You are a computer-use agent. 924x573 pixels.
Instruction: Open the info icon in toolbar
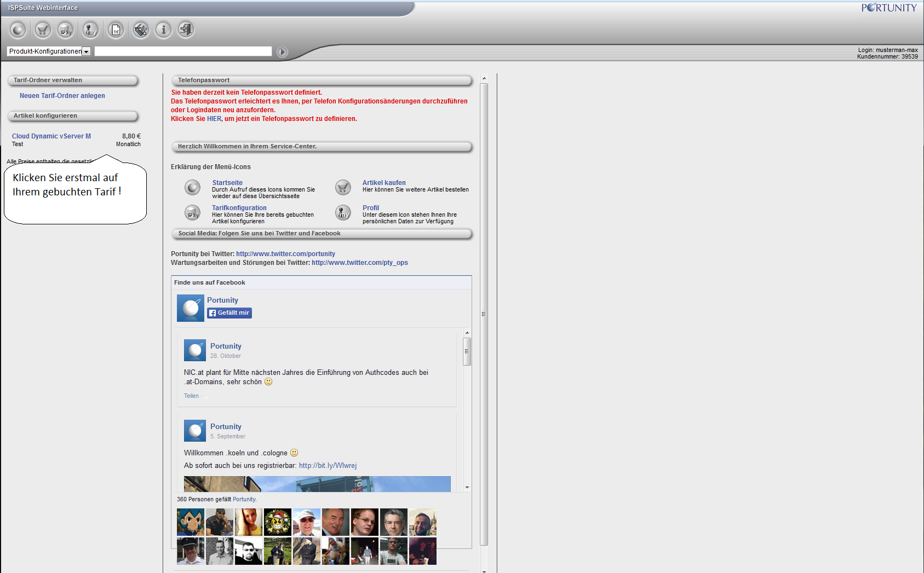pos(163,30)
